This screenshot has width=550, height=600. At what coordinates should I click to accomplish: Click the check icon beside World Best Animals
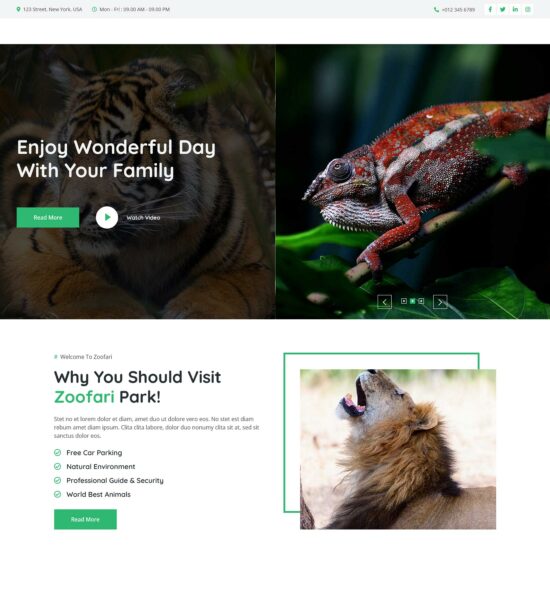[57, 494]
